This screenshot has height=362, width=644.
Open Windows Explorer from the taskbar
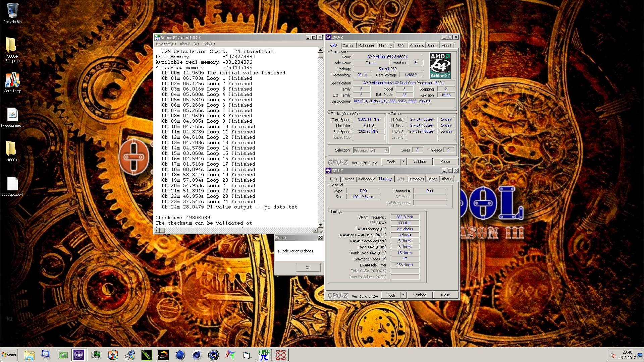click(x=29, y=355)
